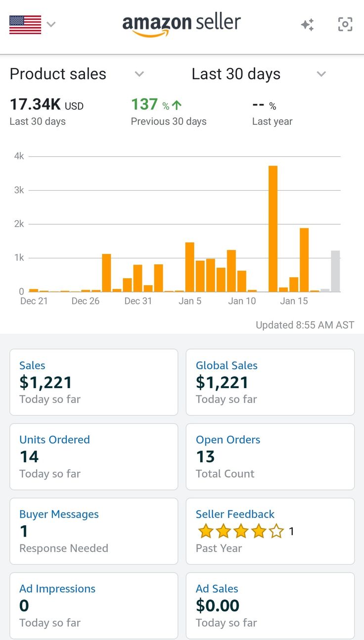Tap the Seller Feedback star rating
364x640 pixels.
[241, 532]
